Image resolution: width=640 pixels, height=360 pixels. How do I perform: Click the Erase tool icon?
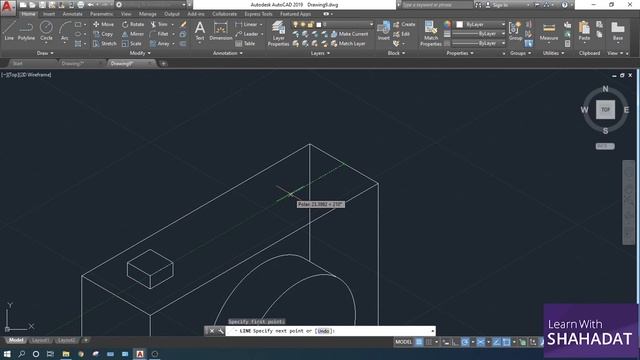tap(183, 24)
